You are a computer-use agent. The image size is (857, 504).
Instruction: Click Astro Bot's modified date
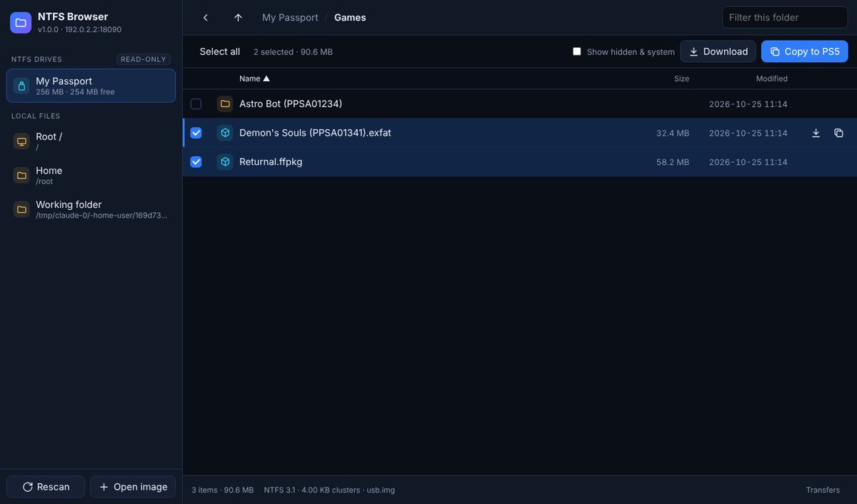(x=748, y=104)
